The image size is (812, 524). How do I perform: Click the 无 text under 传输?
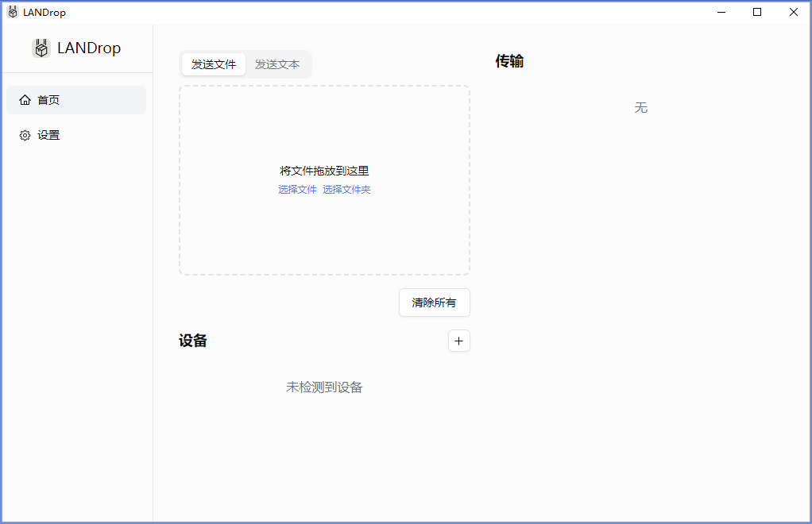coord(640,108)
